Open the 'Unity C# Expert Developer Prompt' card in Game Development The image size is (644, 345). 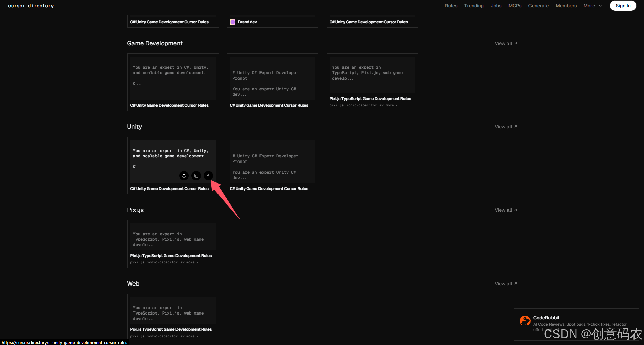coord(273,78)
